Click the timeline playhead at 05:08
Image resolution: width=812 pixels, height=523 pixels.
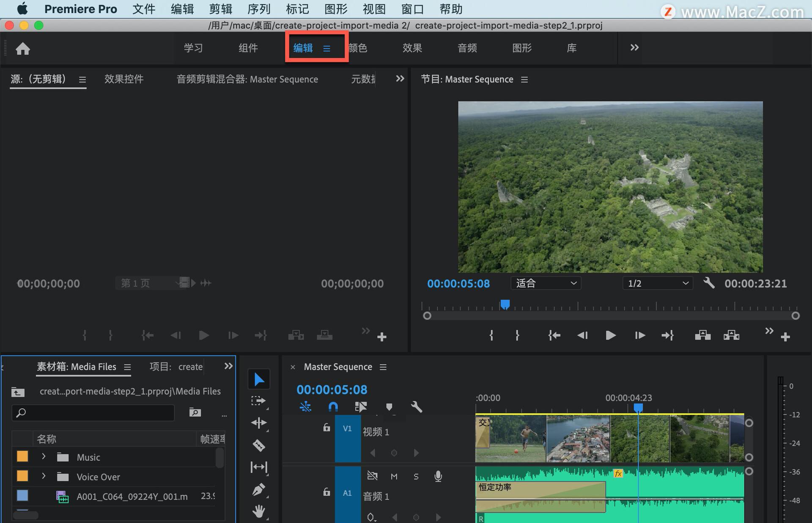pyautogui.click(x=638, y=408)
